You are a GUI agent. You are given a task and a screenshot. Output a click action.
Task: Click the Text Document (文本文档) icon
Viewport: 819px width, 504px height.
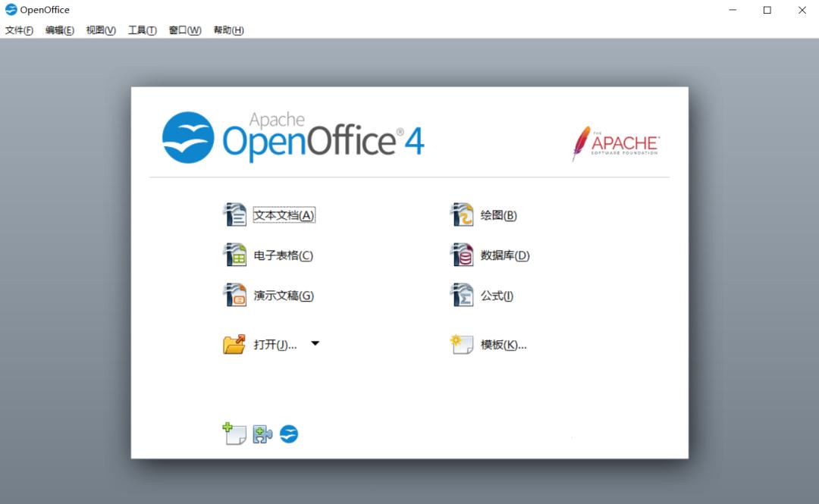click(234, 214)
